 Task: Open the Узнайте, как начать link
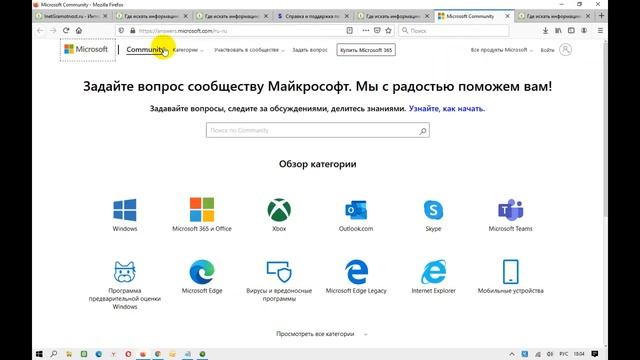[x=447, y=109]
